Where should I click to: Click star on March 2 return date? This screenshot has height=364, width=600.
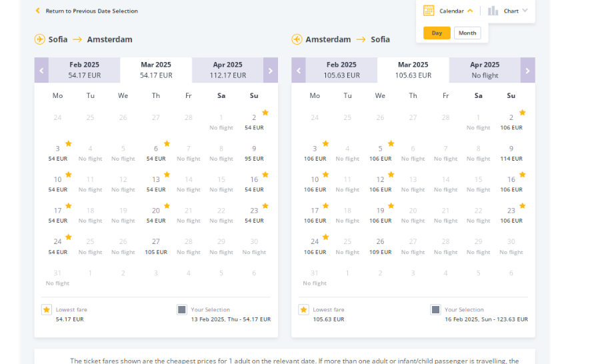(x=522, y=113)
